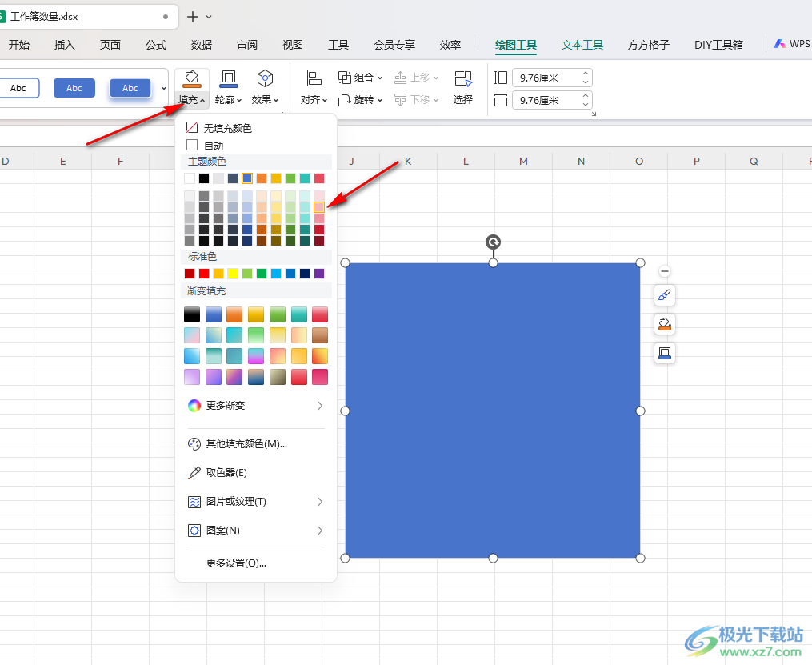The image size is (812, 665).
Task: Pick the black theme color swatch
Action: pos(204,178)
